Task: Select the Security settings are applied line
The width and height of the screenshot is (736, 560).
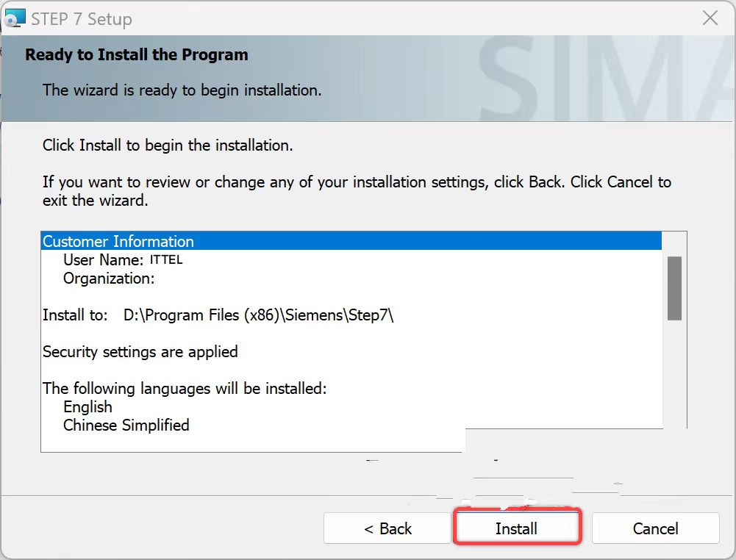Action: (x=140, y=352)
